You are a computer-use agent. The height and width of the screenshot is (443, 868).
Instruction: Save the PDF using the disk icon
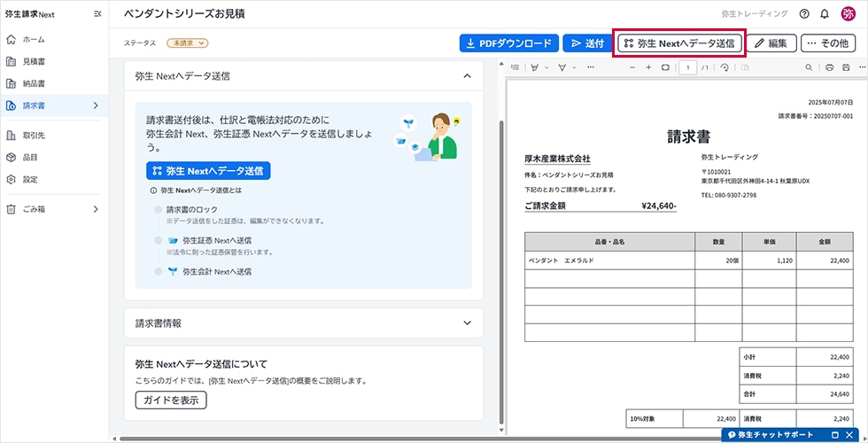pyautogui.click(x=847, y=67)
